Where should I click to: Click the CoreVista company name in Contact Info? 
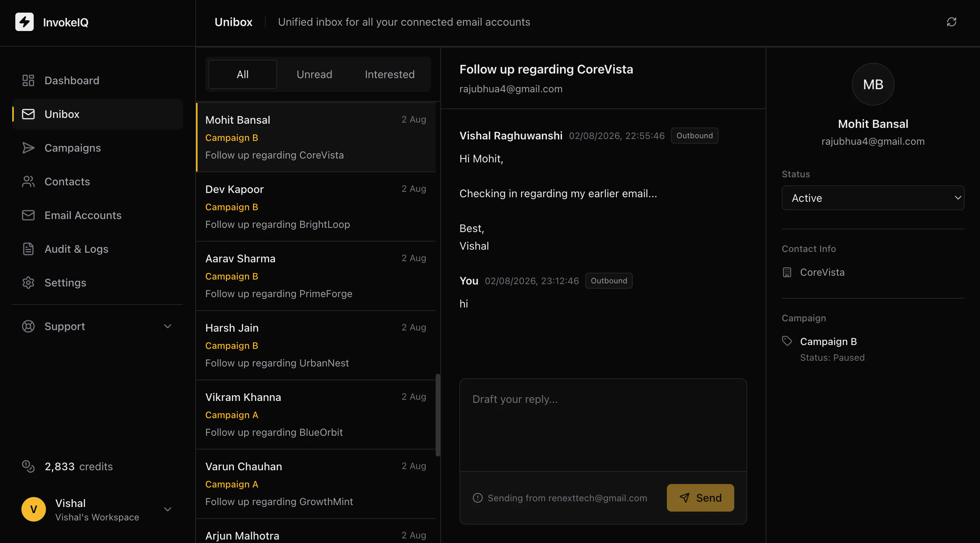(822, 272)
